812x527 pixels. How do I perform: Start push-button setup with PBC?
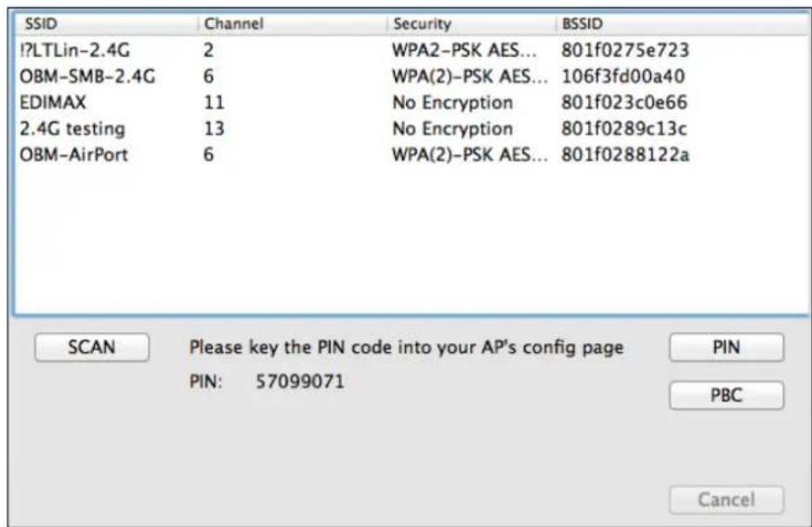pos(727,396)
